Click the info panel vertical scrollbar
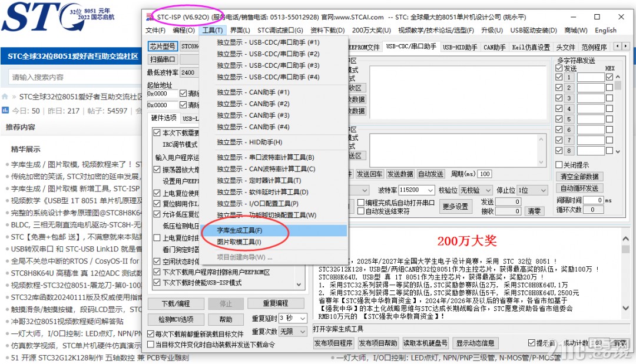This screenshot has width=636, height=364. (x=626, y=274)
